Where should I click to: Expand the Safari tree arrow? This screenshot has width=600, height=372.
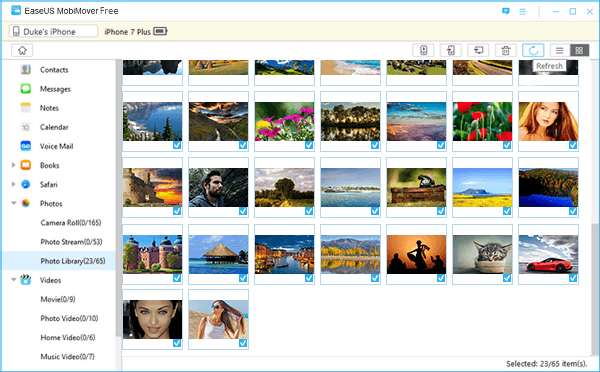[x=13, y=184]
